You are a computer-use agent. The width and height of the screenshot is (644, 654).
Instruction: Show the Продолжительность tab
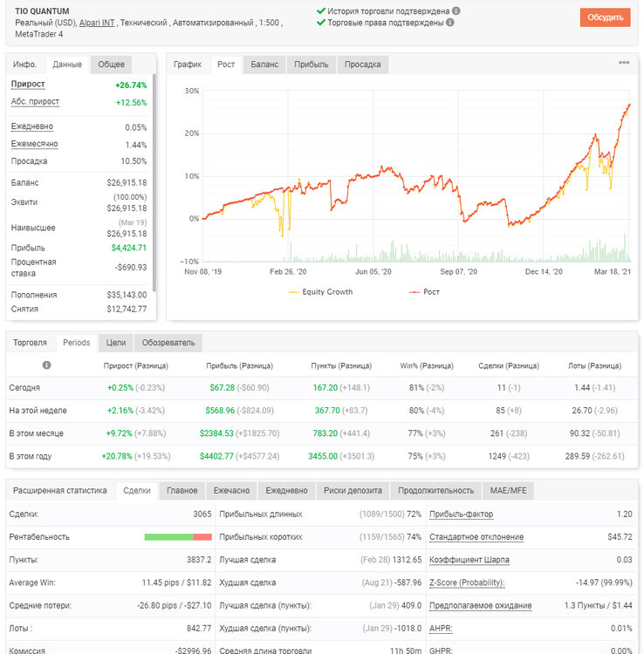pyautogui.click(x=435, y=490)
